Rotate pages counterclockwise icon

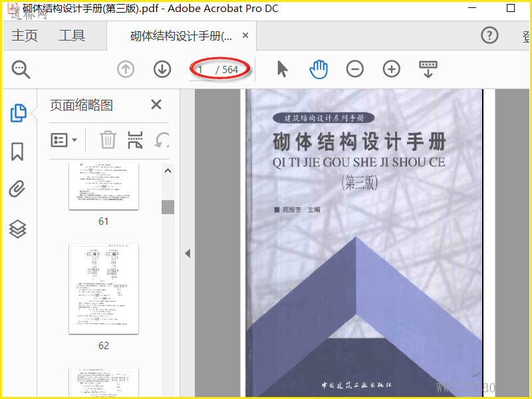point(162,140)
